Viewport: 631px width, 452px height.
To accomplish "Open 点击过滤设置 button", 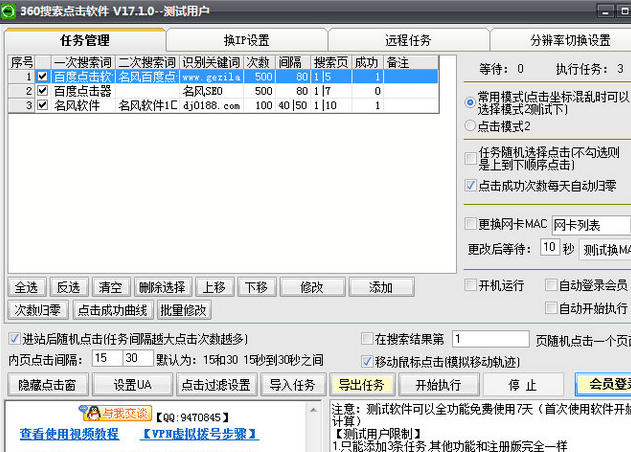I will (216, 385).
